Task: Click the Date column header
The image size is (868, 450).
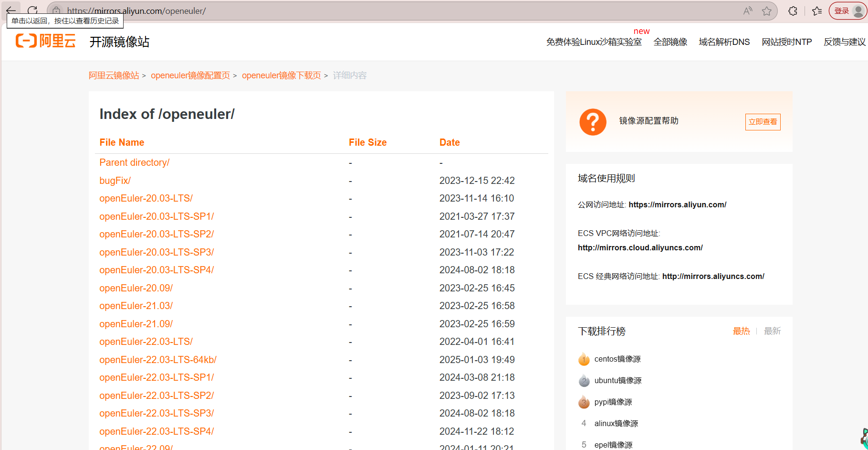Action: (x=450, y=142)
